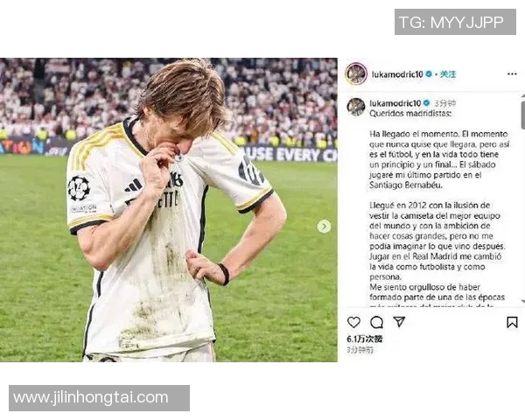
Task: Share the post via paper plane icon
Action: pos(399,321)
